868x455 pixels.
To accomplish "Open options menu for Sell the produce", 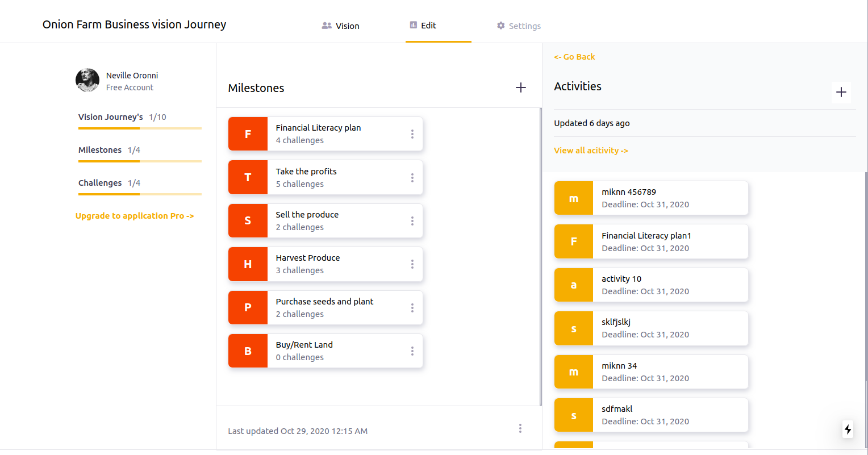I will 412,221.
